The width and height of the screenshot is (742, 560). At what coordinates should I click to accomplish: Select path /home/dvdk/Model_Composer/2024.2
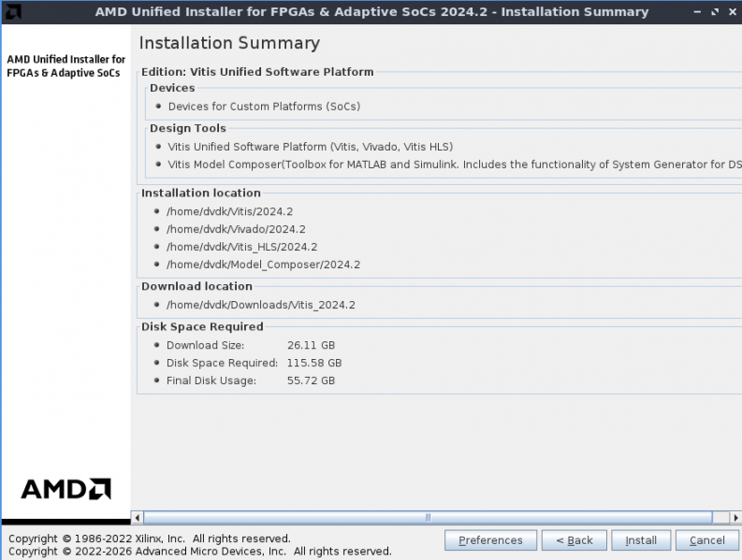point(263,265)
